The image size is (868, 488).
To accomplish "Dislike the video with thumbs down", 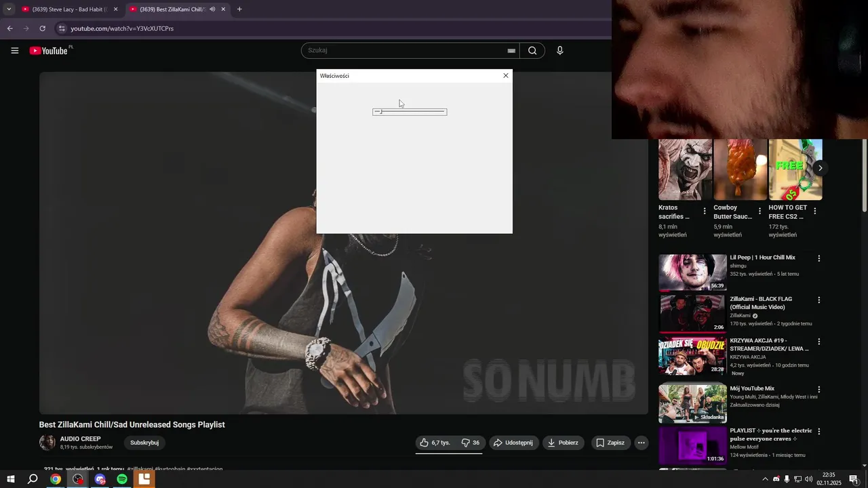I will 470,443.
